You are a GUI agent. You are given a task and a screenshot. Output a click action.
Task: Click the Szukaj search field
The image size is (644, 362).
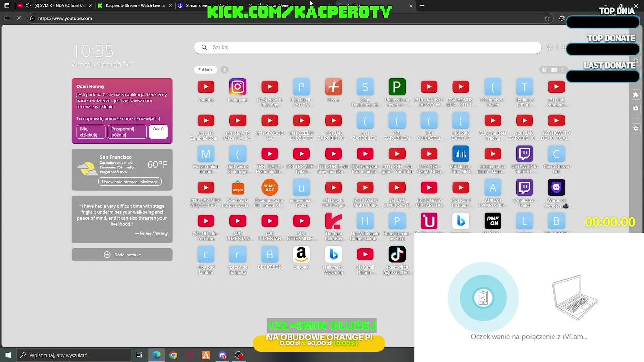(x=368, y=47)
